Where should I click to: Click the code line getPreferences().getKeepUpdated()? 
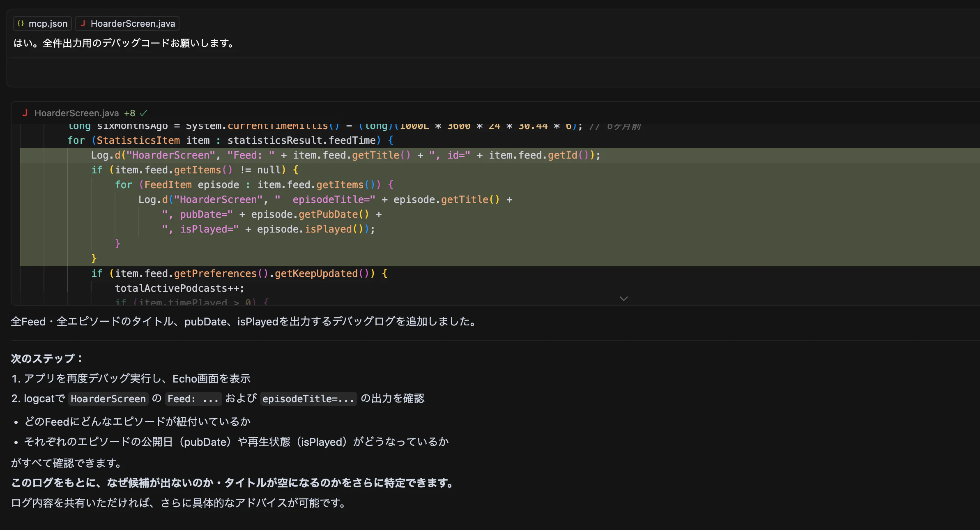[239, 274]
